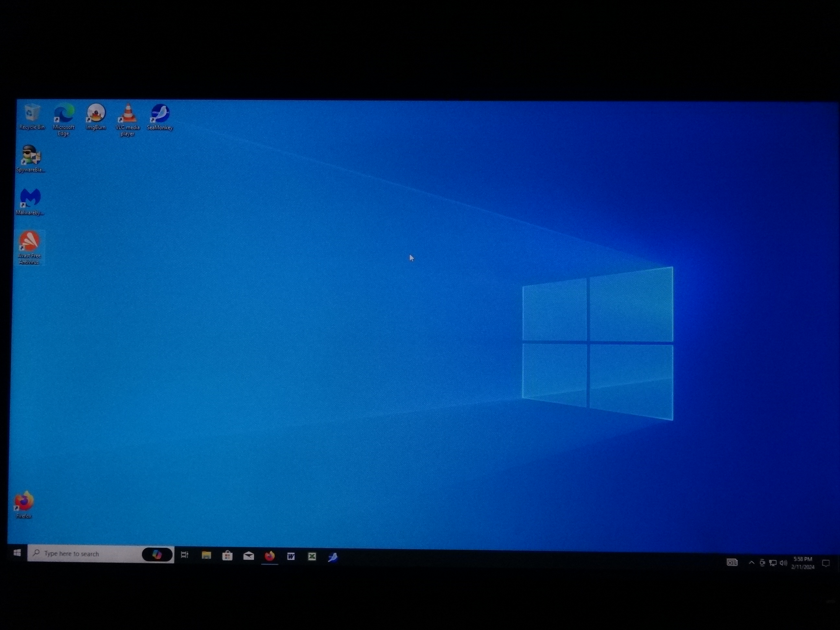
Task: Open Microsoft Store from the taskbar
Action: (227, 555)
